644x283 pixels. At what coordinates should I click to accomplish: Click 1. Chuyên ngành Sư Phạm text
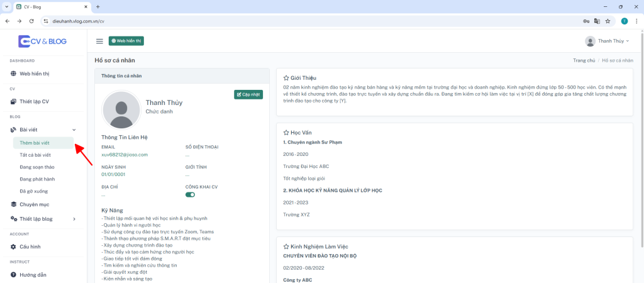[313, 142]
